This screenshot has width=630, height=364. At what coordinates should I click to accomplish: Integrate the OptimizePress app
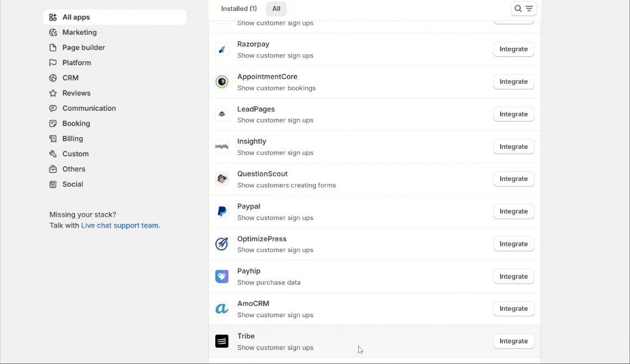pos(514,244)
